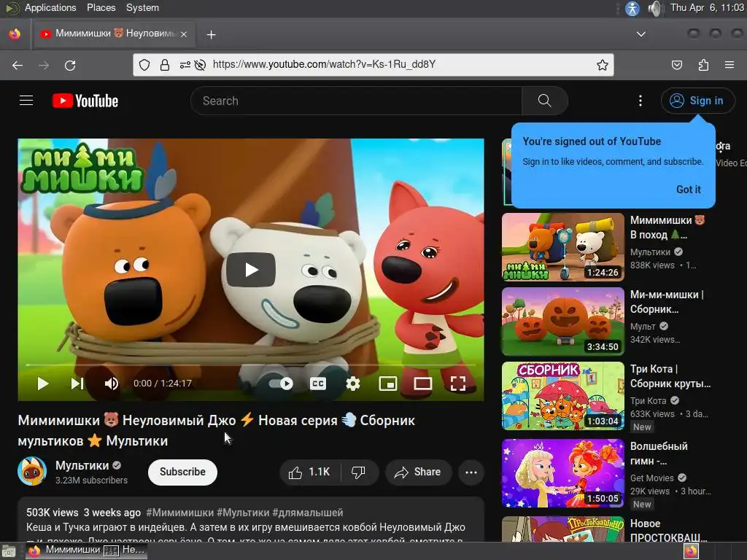Go to the YouTube home logo
Image resolution: width=747 pixels, height=560 pixels.
pos(85,101)
